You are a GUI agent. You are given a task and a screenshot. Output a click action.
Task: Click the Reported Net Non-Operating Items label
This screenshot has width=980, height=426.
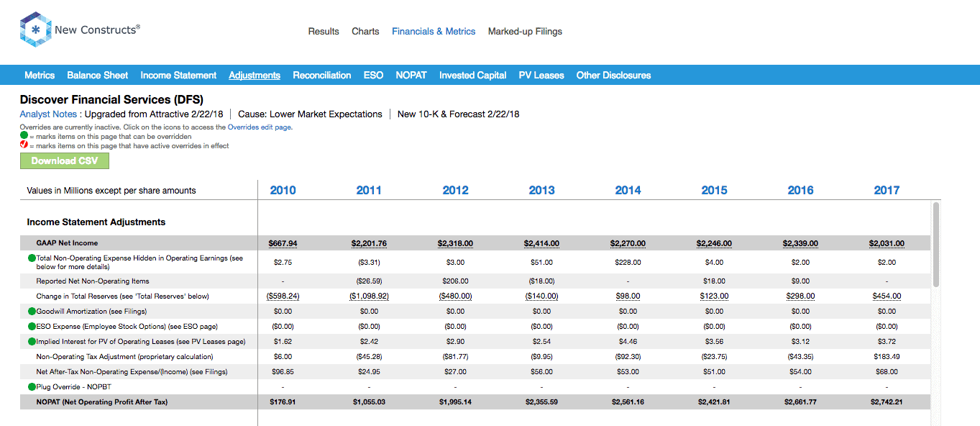click(93, 281)
